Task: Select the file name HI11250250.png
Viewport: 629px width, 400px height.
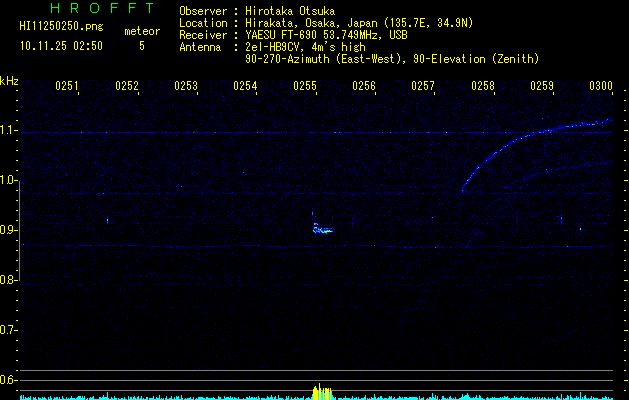Action: 61,27
